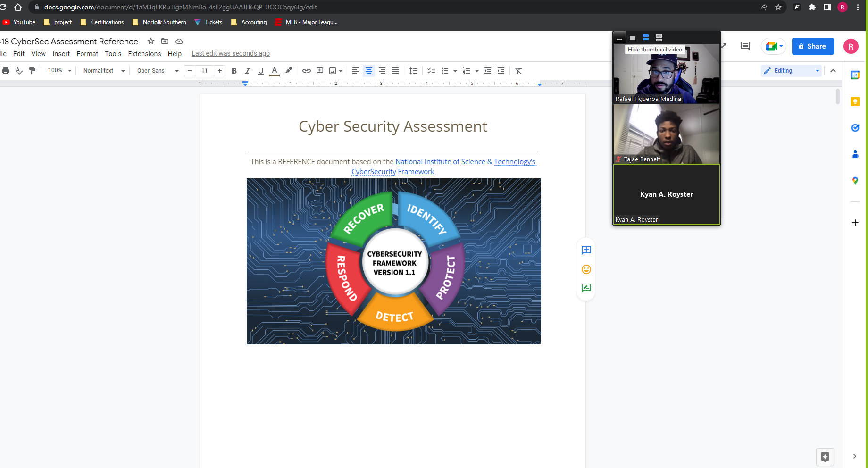The height and width of the screenshot is (468, 868).
Task: Open Google Calendar side panel
Action: point(855,75)
